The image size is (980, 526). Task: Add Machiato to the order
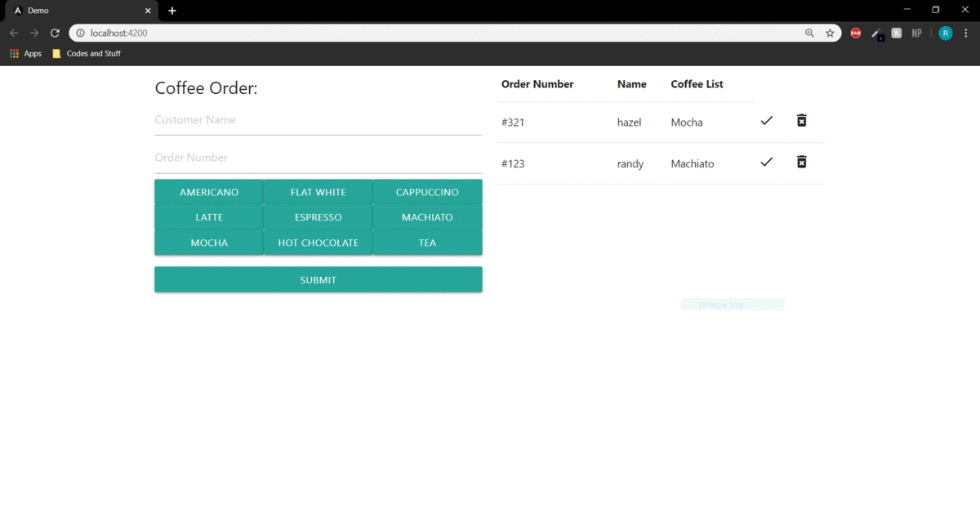point(427,217)
